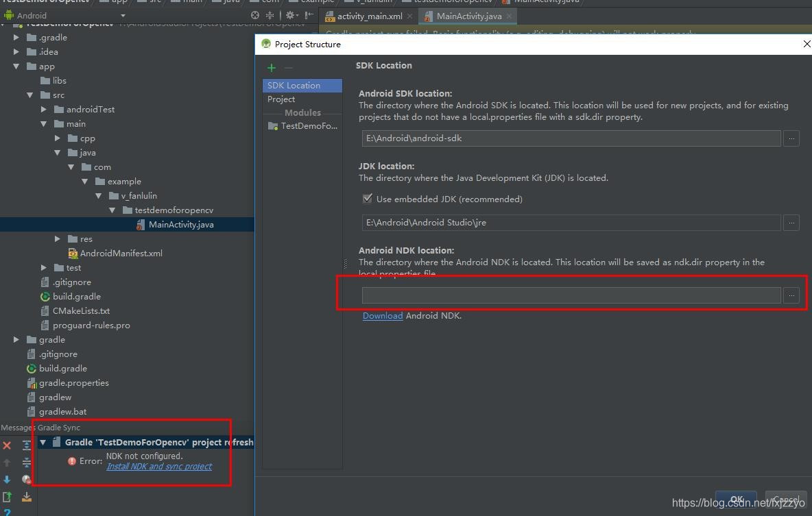Click the Download Android NDK link
This screenshot has height=516, width=812.
383,316
